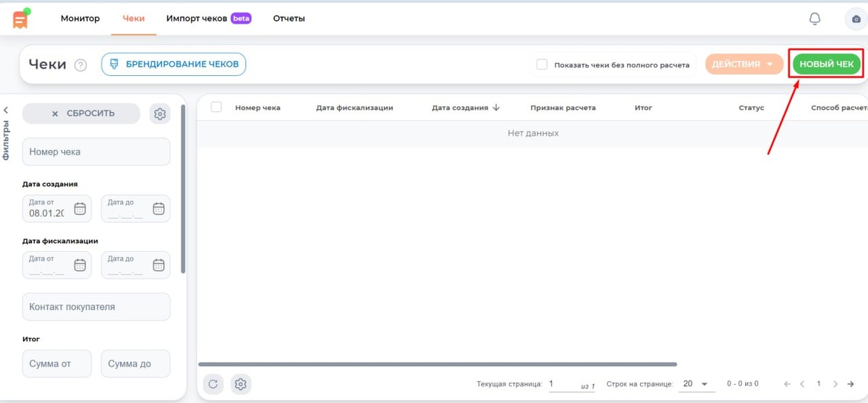Collapse the Фильтры side panel
This screenshot has width=868, height=403.
(x=6, y=110)
